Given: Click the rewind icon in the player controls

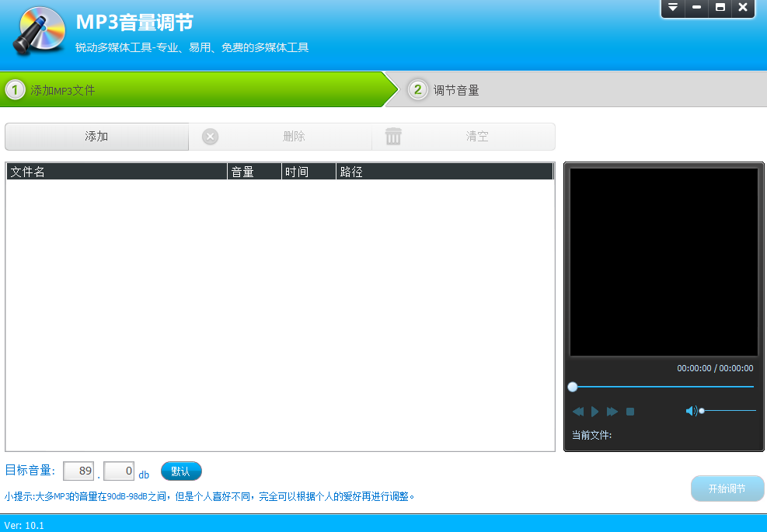Looking at the screenshot, I should tap(577, 411).
